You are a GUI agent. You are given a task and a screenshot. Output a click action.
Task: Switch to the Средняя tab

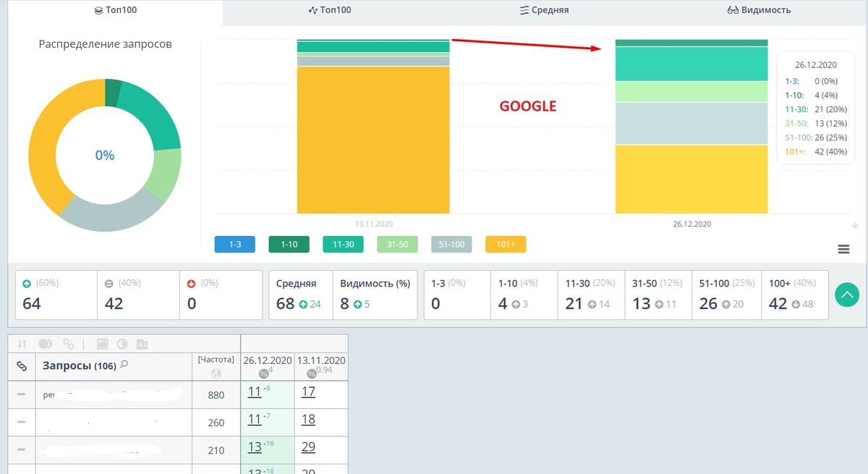click(x=544, y=10)
